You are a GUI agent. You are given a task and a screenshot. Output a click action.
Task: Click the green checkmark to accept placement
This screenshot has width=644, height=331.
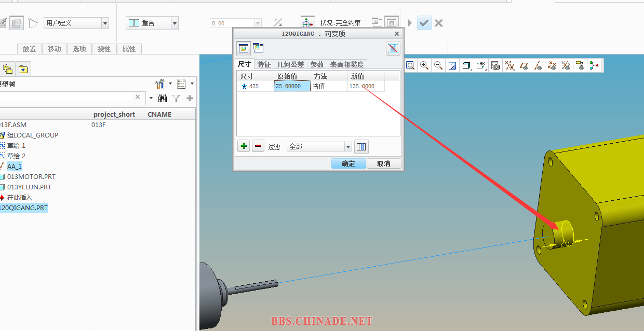point(424,23)
